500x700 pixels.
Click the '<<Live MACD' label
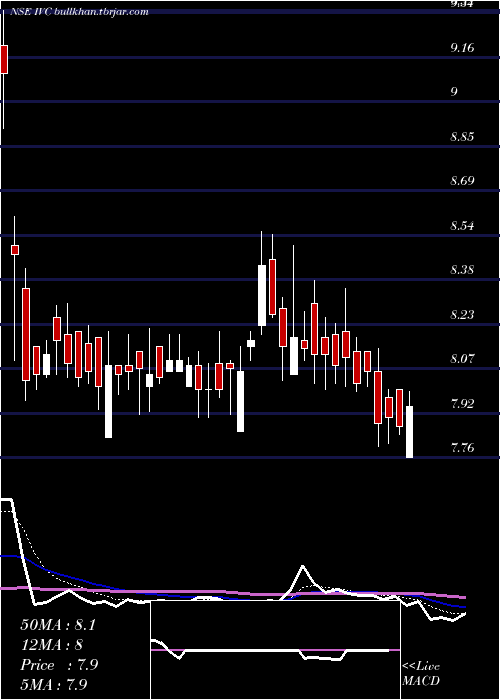[x=421, y=674]
